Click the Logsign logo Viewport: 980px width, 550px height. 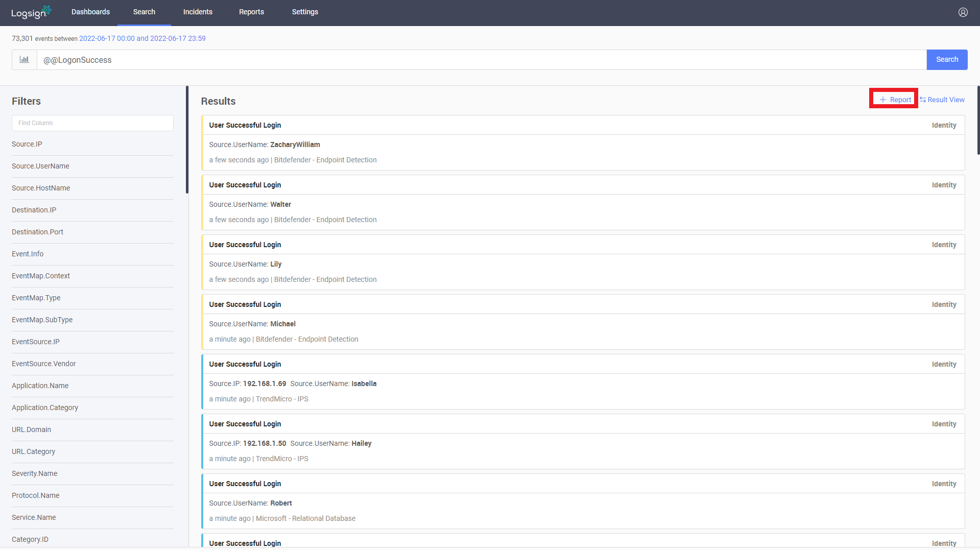31,12
